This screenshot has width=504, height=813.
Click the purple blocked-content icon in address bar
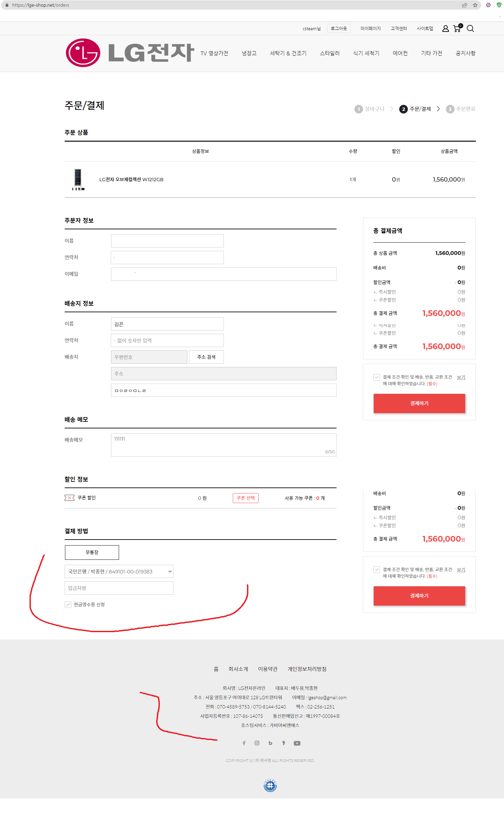click(488, 5)
